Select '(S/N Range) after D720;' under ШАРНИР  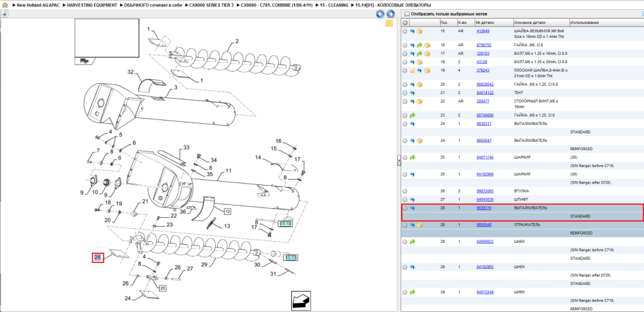click(x=592, y=183)
